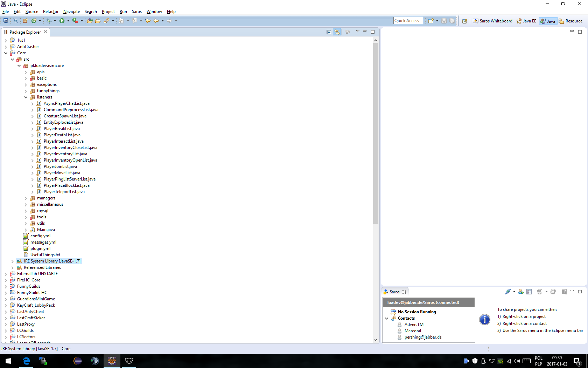Click the Open Type icon
Viewport: 588px width, 368px height.
click(x=90, y=21)
